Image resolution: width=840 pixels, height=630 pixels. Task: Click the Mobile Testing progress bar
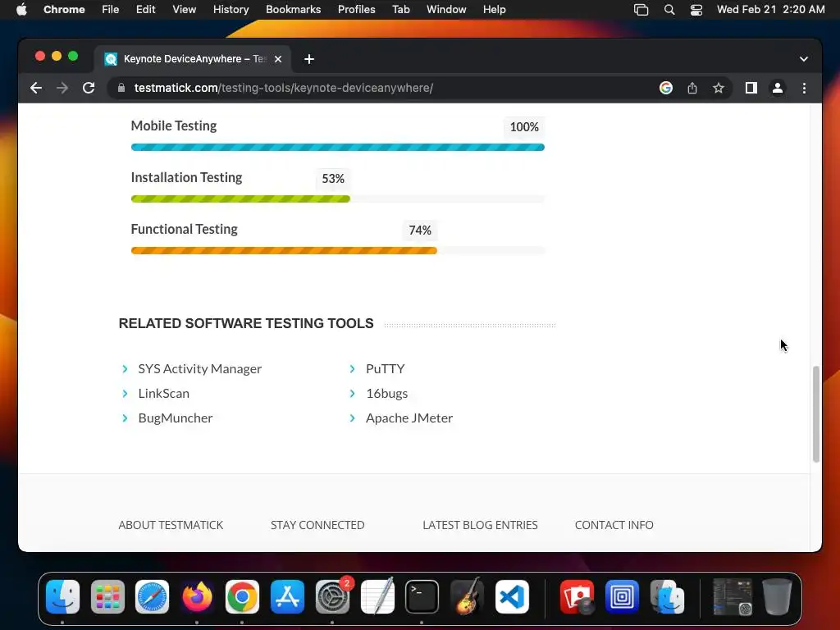tap(337, 148)
